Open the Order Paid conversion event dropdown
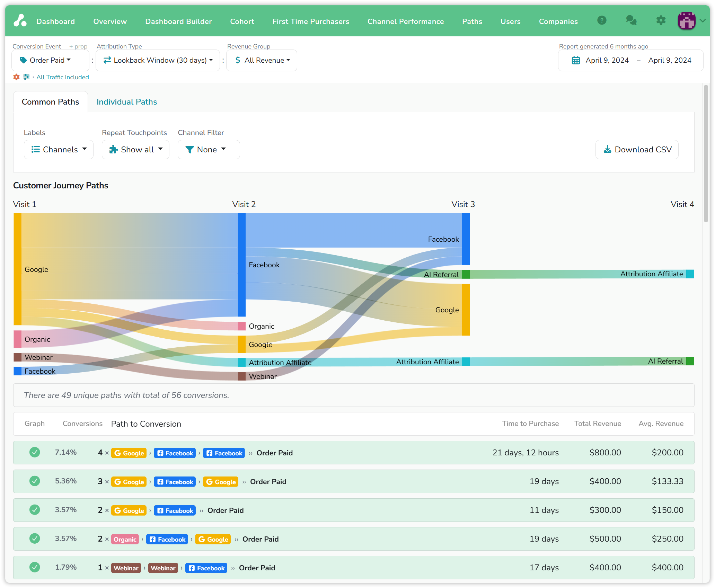715x588 pixels. pos(51,60)
